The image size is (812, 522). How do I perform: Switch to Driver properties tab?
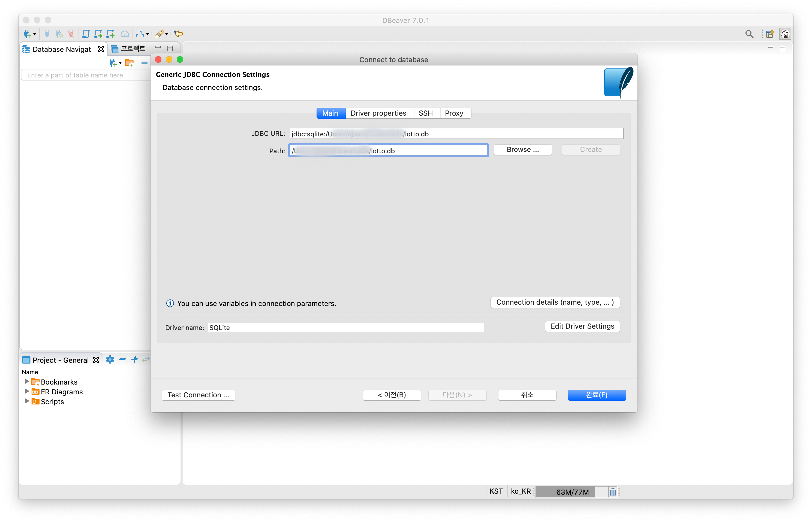[378, 113]
